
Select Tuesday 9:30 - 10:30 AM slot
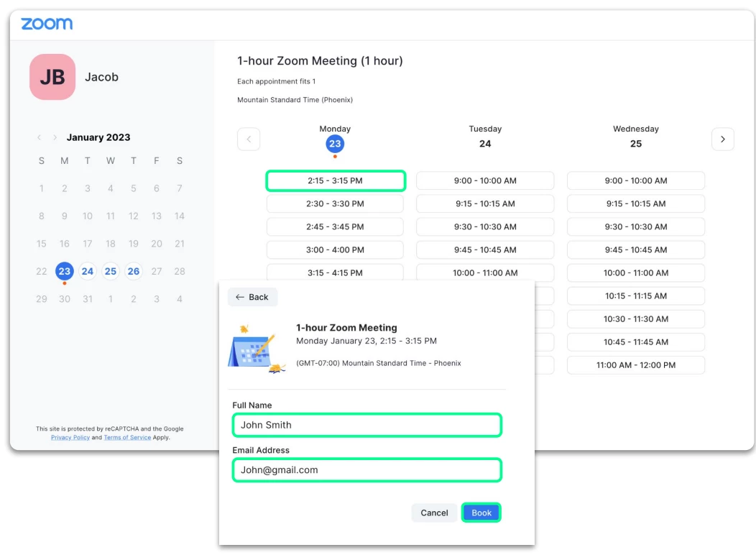tap(485, 226)
